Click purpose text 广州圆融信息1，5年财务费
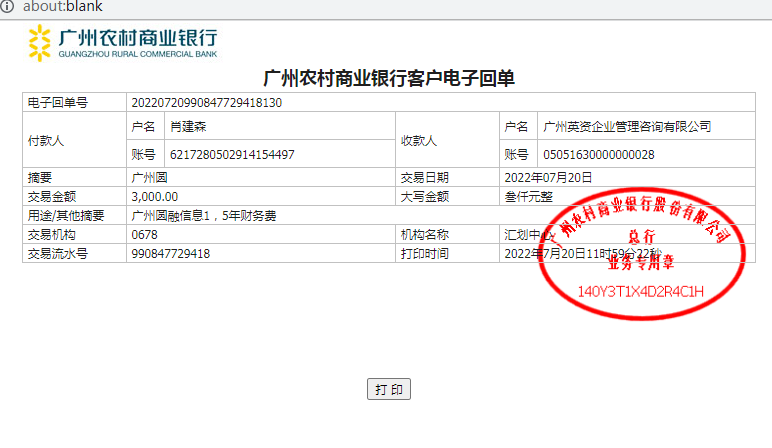This screenshot has height=448, width=772. (x=203, y=216)
